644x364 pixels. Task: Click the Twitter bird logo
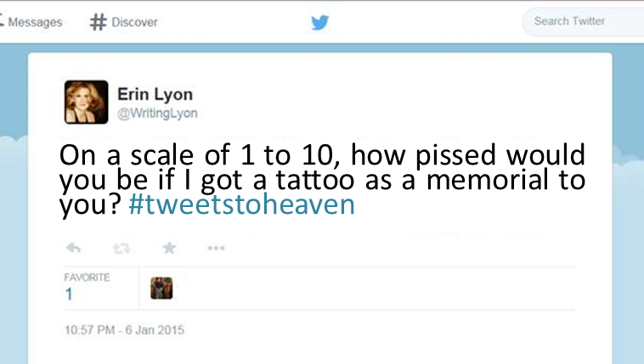pyautogui.click(x=320, y=22)
